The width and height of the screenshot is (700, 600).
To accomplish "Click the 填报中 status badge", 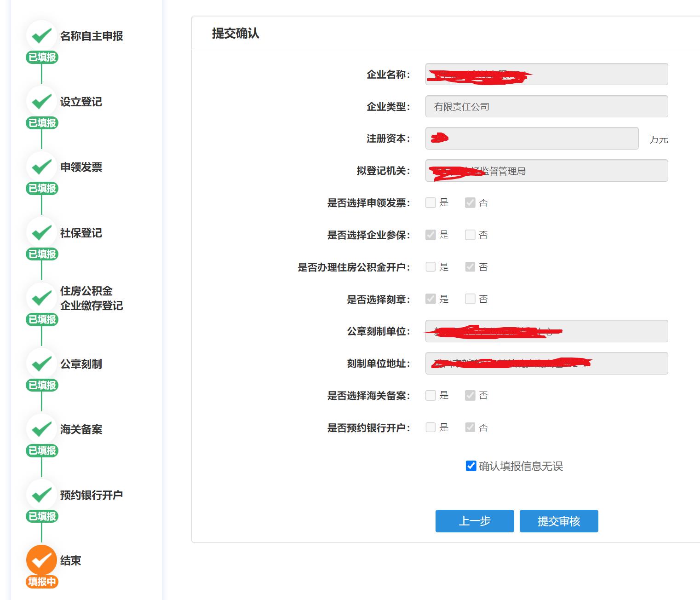I will (x=42, y=581).
